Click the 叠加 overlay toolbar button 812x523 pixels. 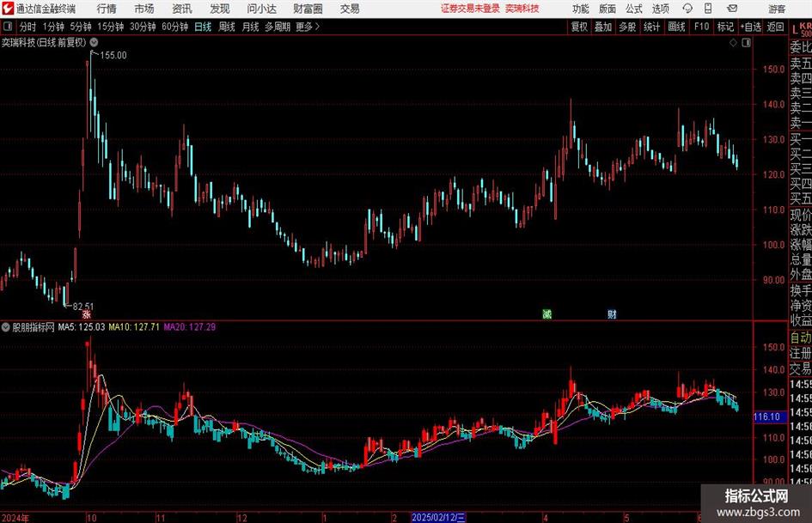click(x=603, y=27)
